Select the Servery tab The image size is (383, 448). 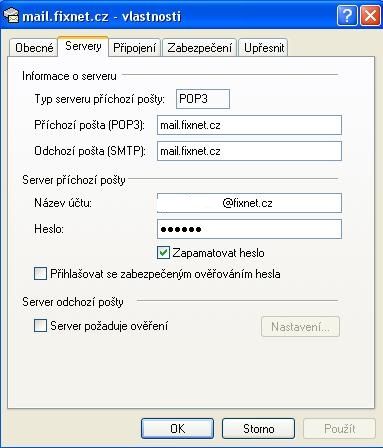(x=83, y=46)
